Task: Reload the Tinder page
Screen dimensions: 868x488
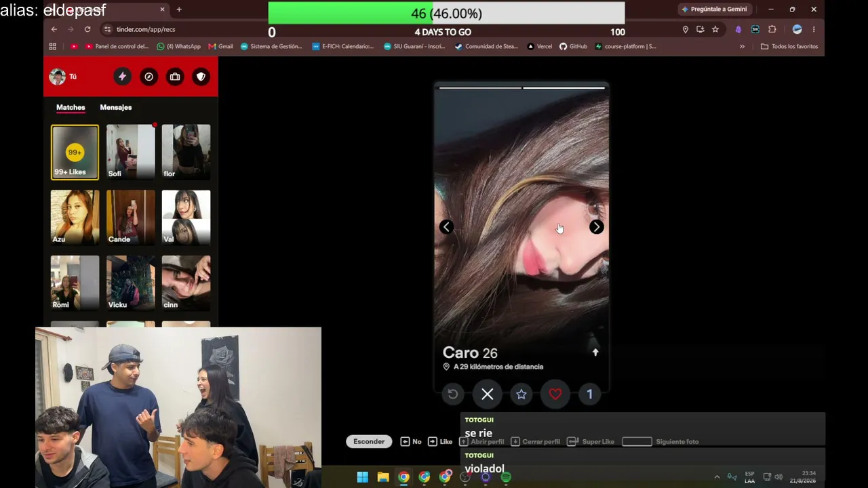Action: pyautogui.click(x=87, y=29)
